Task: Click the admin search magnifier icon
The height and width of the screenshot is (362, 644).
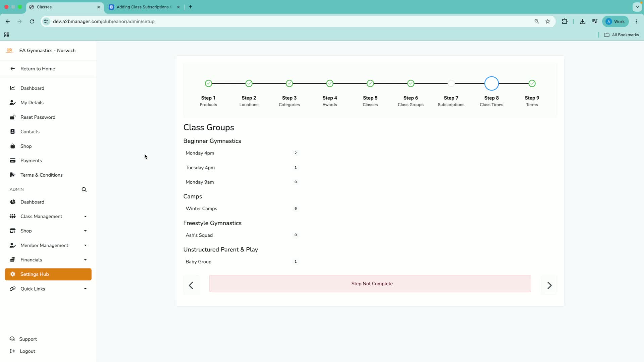Action: point(84,190)
